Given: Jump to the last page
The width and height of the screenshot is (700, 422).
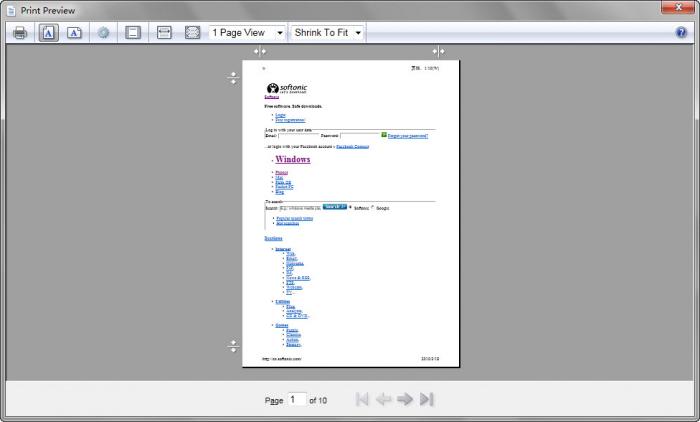Looking at the screenshot, I should 427,399.
